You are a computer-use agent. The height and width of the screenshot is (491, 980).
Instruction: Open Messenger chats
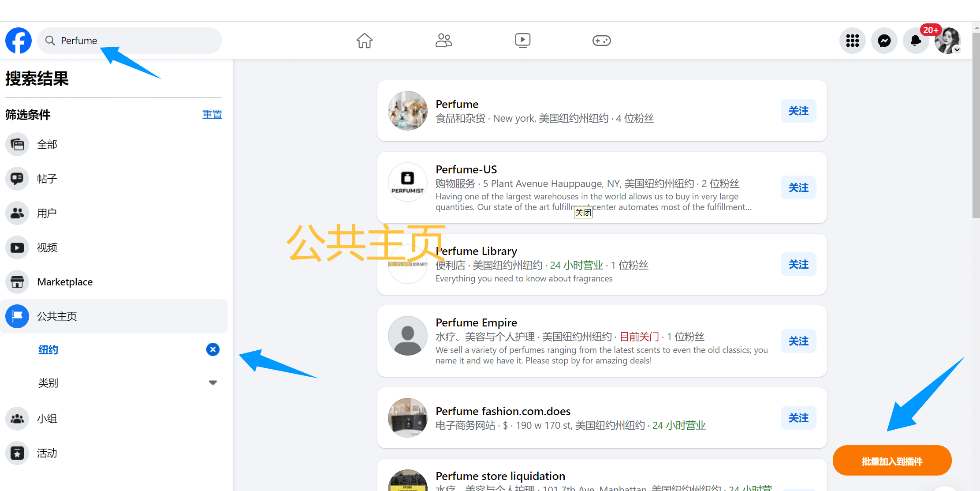(x=884, y=41)
